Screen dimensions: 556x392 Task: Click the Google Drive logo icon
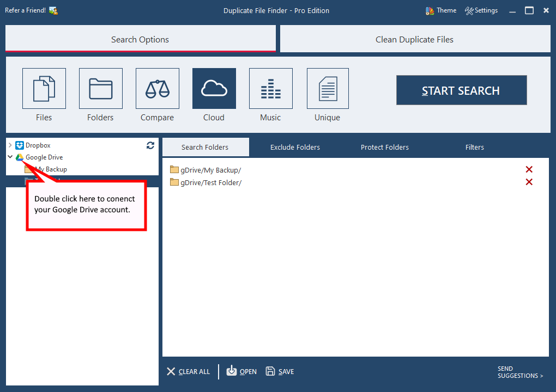(x=20, y=157)
